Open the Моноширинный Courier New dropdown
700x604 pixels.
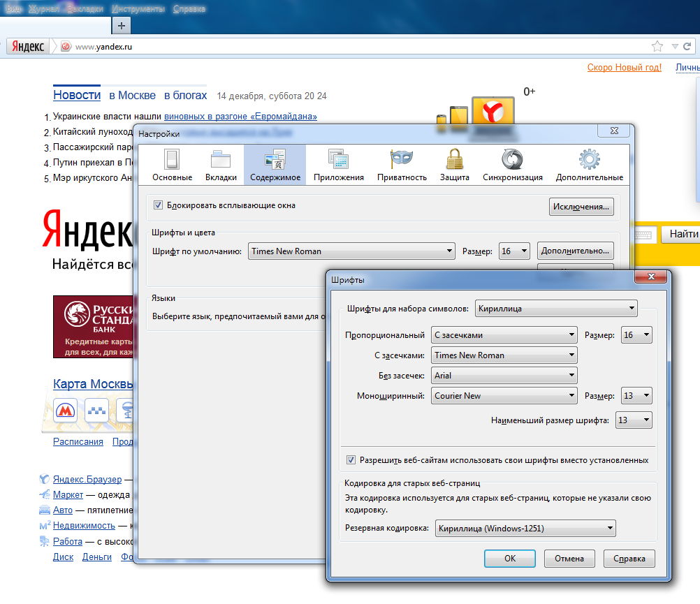pyautogui.click(x=504, y=396)
